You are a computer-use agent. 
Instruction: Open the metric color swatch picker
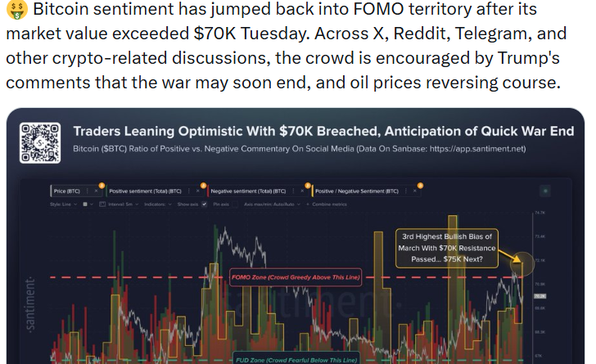click(x=86, y=204)
